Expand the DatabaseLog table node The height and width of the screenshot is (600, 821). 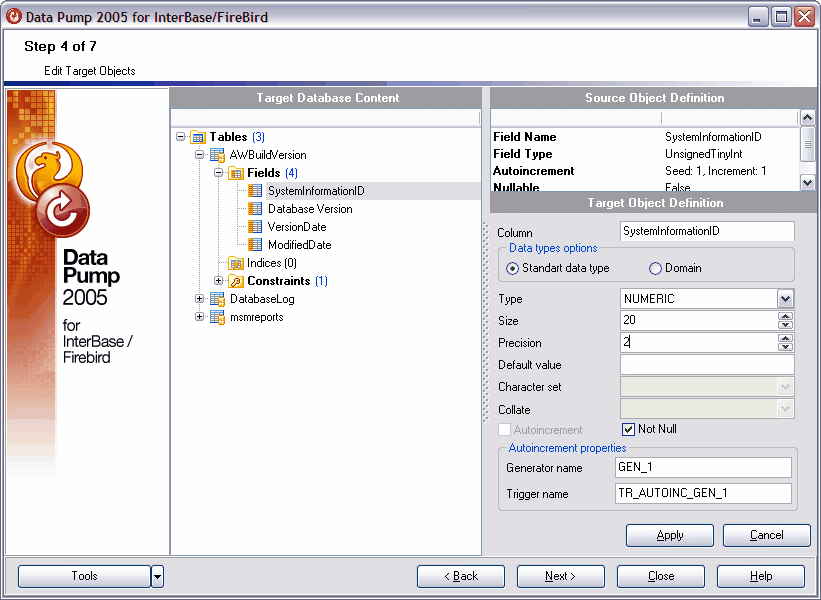[199, 298]
